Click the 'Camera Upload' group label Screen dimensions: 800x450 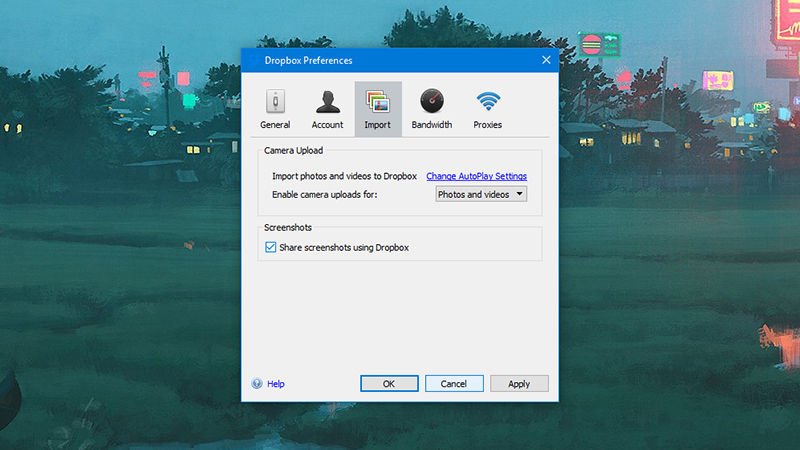click(x=293, y=151)
